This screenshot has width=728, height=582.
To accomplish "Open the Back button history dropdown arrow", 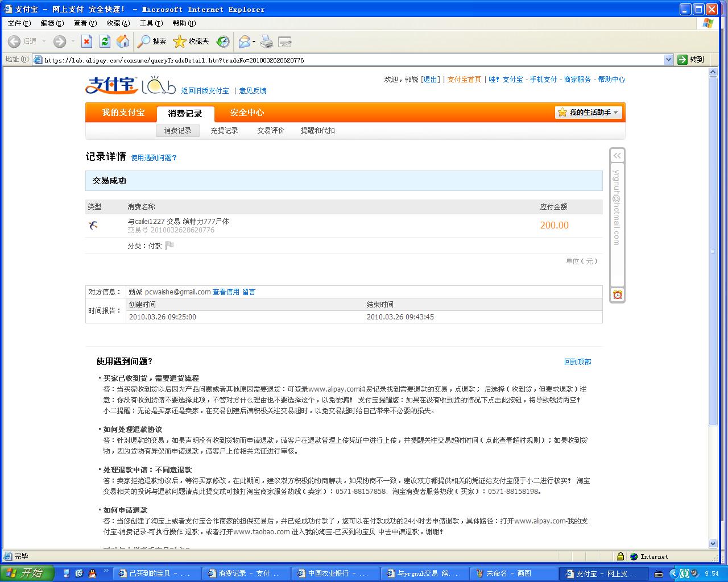I will tap(44, 41).
